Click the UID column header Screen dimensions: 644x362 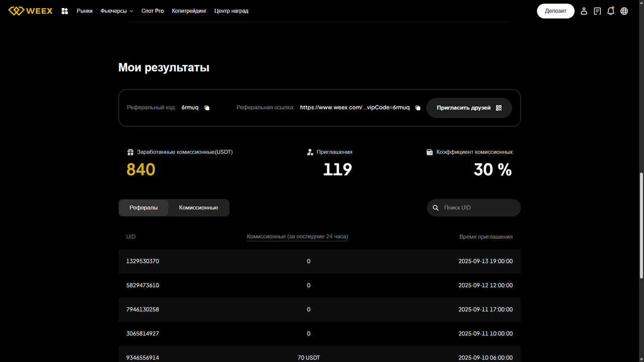pos(131,237)
